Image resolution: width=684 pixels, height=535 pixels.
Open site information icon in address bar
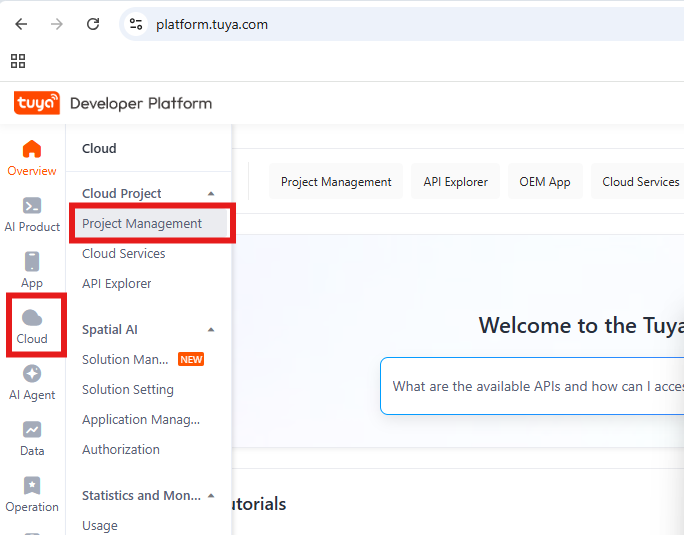(x=136, y=24)
